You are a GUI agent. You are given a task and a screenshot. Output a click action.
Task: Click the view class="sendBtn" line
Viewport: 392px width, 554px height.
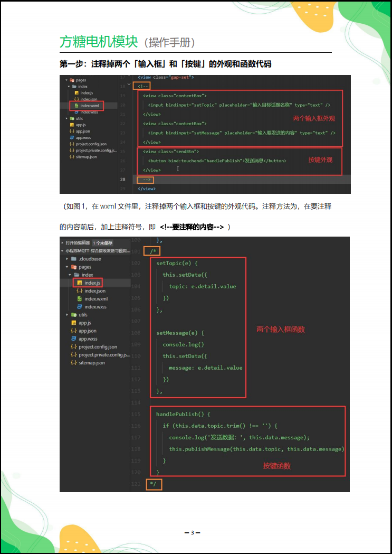tap(171, 152)
